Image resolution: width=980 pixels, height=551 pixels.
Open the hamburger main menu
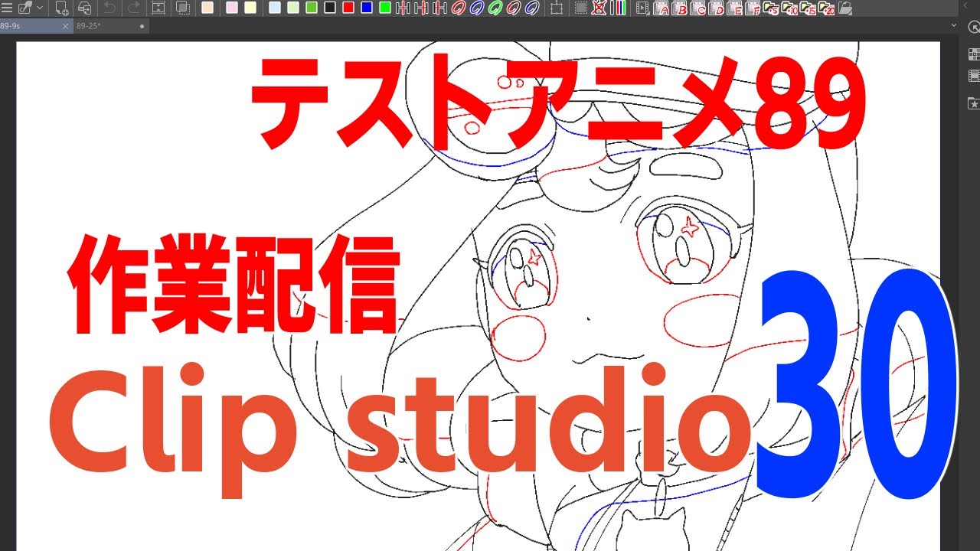click(7, 8)
